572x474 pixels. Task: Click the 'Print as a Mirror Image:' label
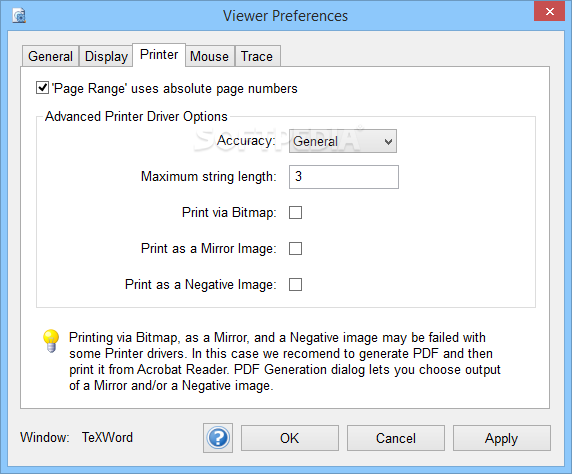(209, 248)
